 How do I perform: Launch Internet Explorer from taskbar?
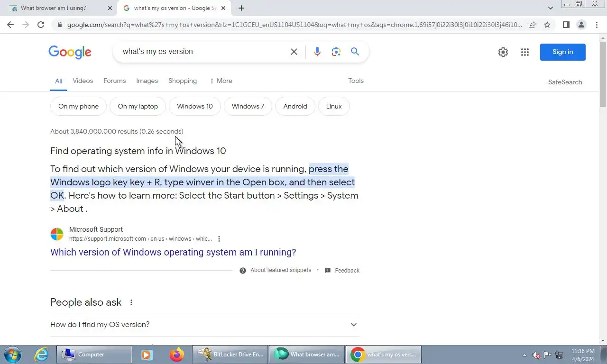[42, 355]
